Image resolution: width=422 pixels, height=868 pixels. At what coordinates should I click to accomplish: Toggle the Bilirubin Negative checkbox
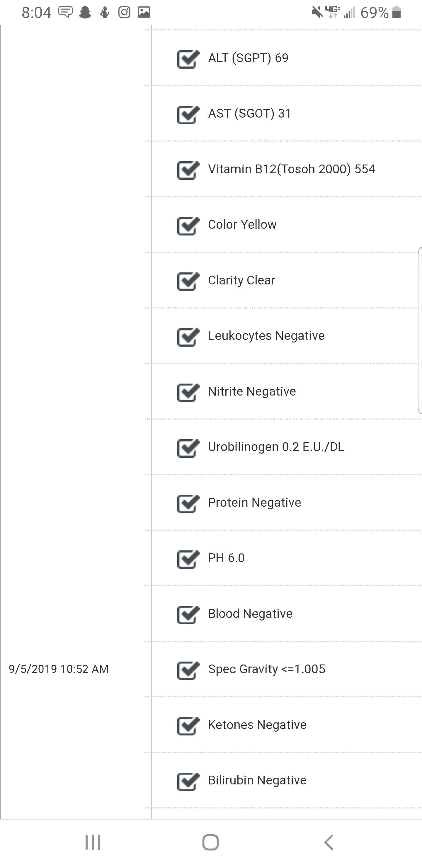(x=188, y=781)
